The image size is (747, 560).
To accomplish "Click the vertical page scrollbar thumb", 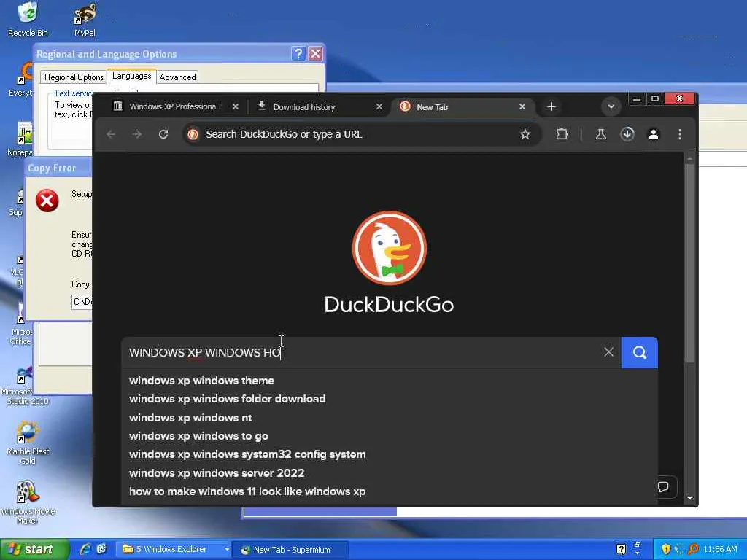I will (x=689, y=262).
